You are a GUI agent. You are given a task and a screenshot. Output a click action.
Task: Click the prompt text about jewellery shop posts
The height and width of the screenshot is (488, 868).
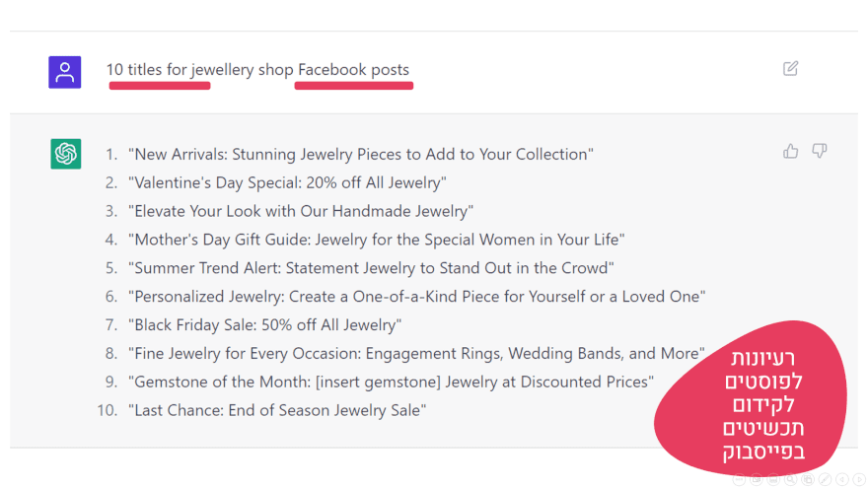(257, 70)
